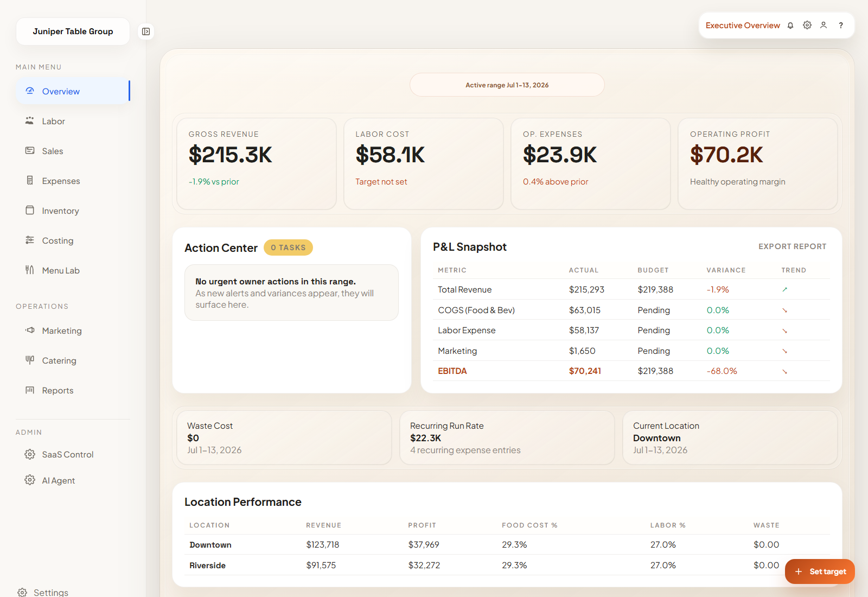
Task: Click the Marketing row trend arrow
Action: click(784, 351)
